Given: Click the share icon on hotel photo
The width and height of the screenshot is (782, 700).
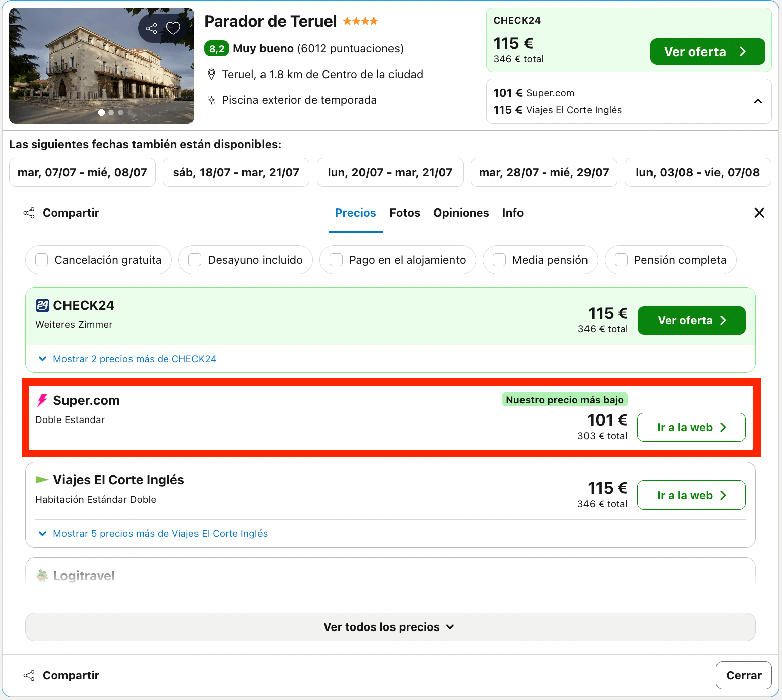Looking at the screenshot, I should 151,28.
